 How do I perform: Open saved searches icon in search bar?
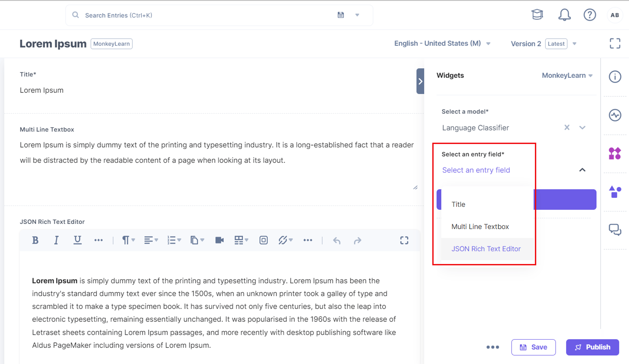click(x=341, y=15)
